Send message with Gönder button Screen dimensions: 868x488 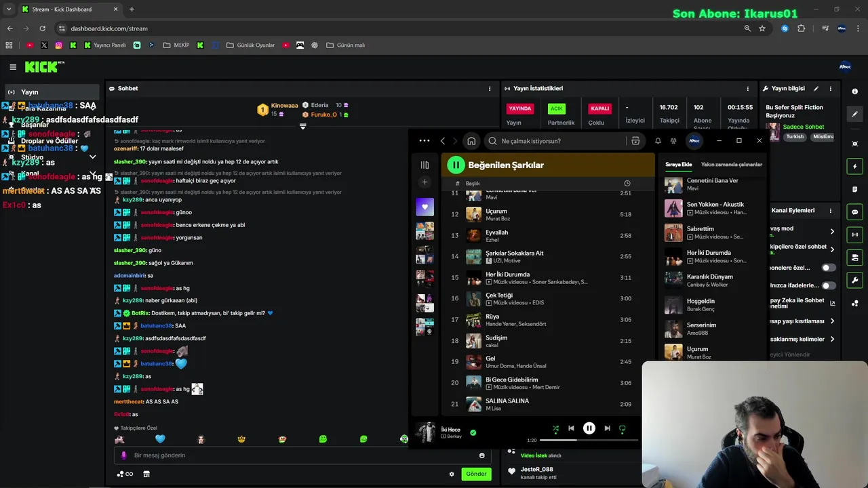point(476,474)
